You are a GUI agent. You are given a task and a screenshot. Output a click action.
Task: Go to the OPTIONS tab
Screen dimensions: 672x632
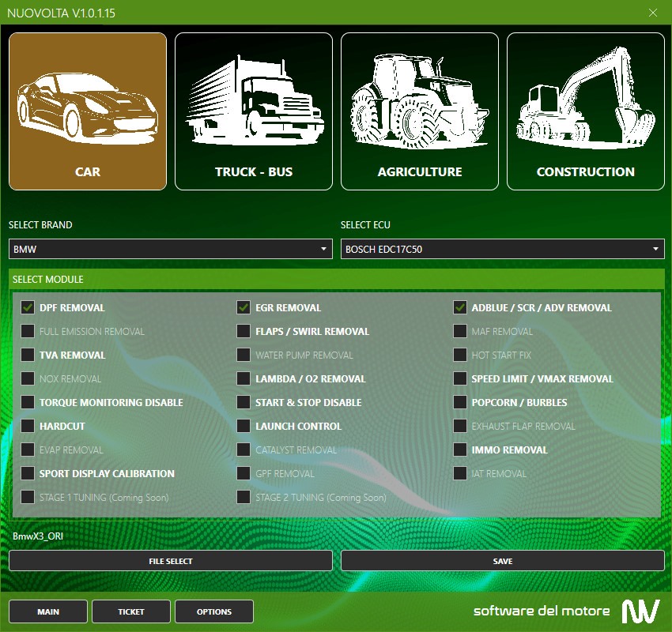click(x=214, y=611)
